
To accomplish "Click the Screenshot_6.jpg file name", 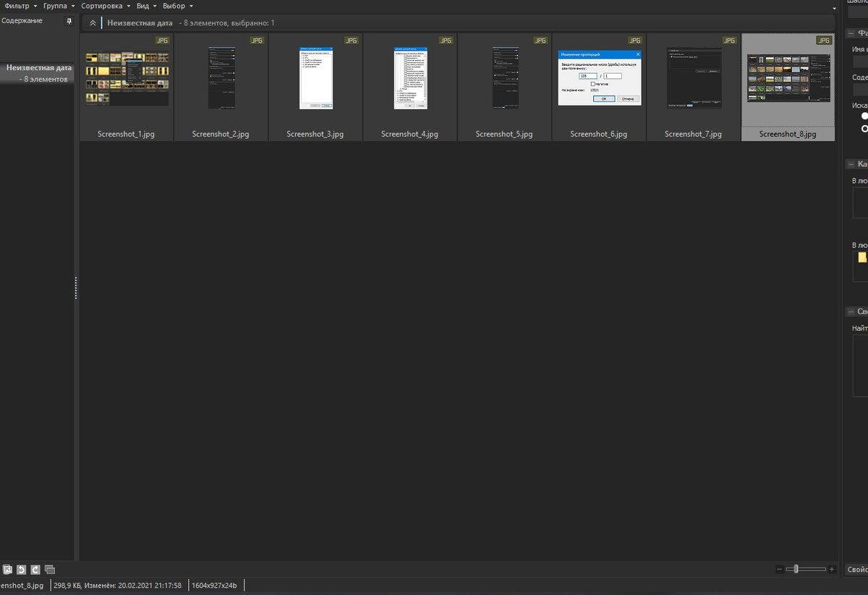I will [599, 134].
